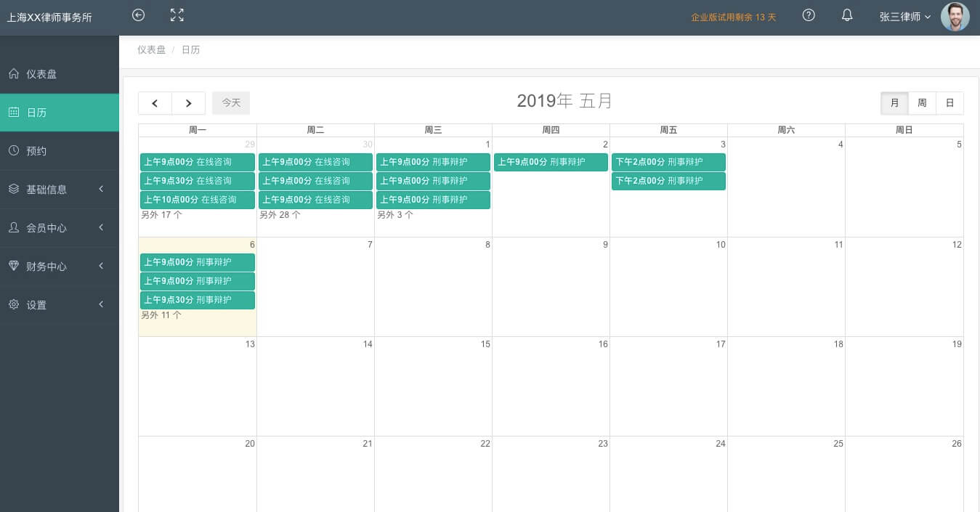Open the 张三律师 user dropdown
The height and width of the screenshot is (512, 980).
[x=904, y=17]
